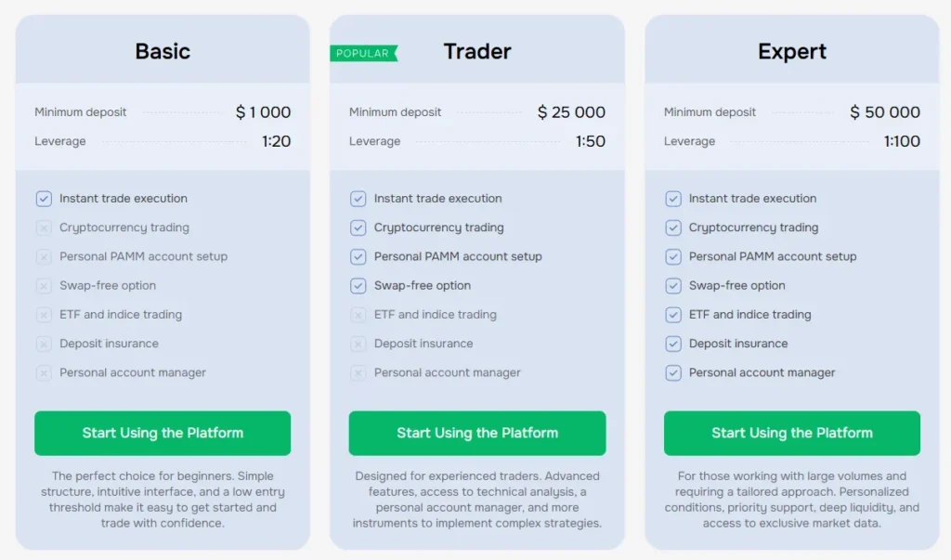Select the Basic plan heading
The height and width of the screenshot is (560, 951).
pyautogui.click(x=163, y=51)
